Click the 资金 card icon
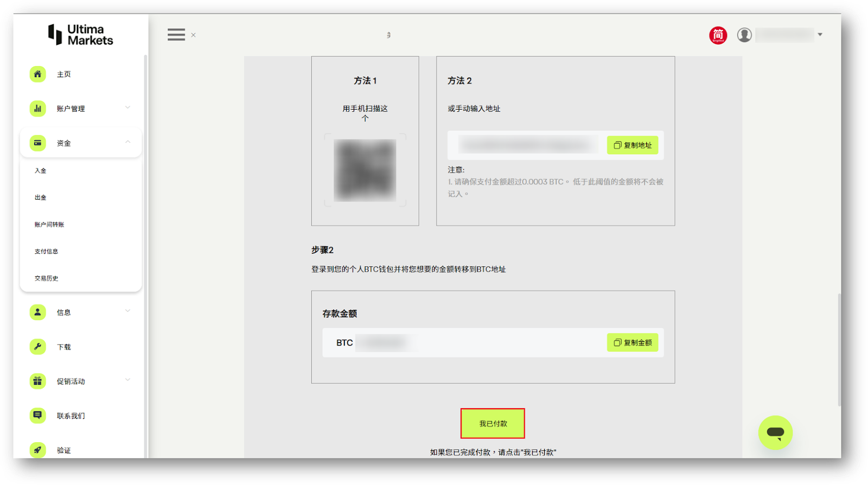Viewport: 868px width, 485px height. tap(37, 143)
